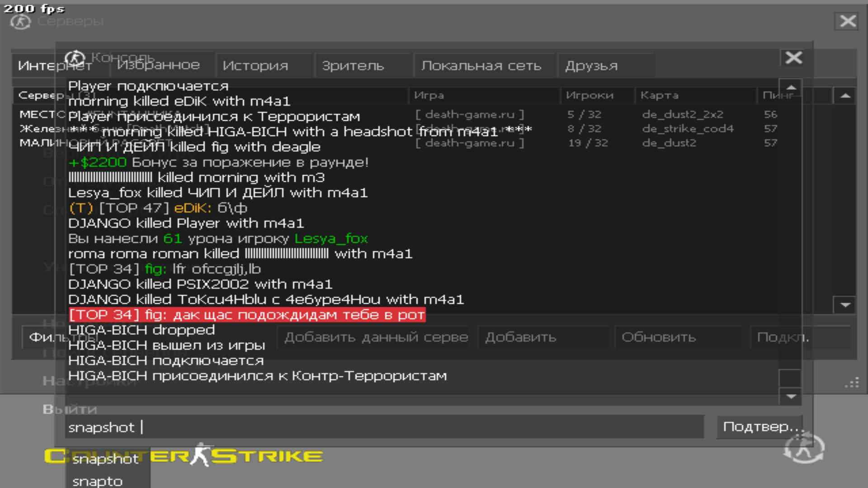Sort servers by Карта column
868x488 pixels.
[x=695, y=95]
